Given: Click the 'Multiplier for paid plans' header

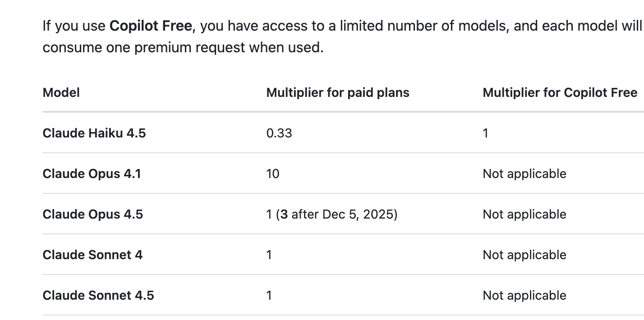Looking at the screenshot, I should tap(338, 93).
